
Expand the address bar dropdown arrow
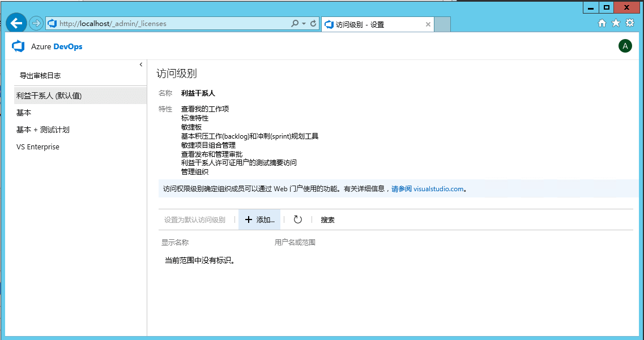(x=304, y=24)
